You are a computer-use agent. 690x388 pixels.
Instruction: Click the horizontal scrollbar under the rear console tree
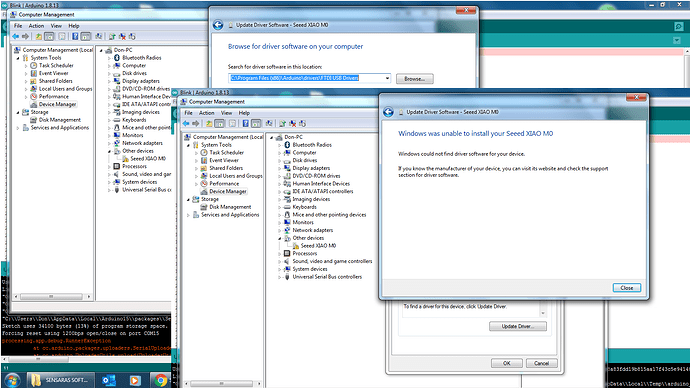tap(52, 296)
